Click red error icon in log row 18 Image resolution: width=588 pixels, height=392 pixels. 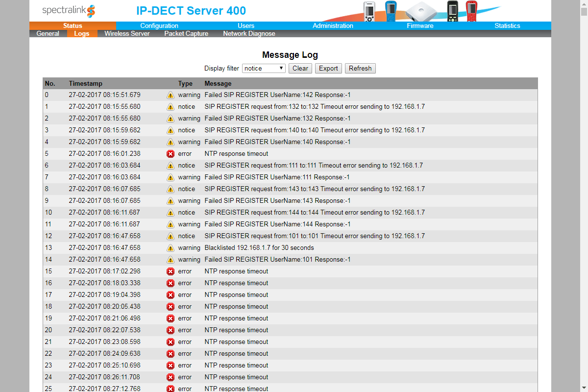(171, 307)
